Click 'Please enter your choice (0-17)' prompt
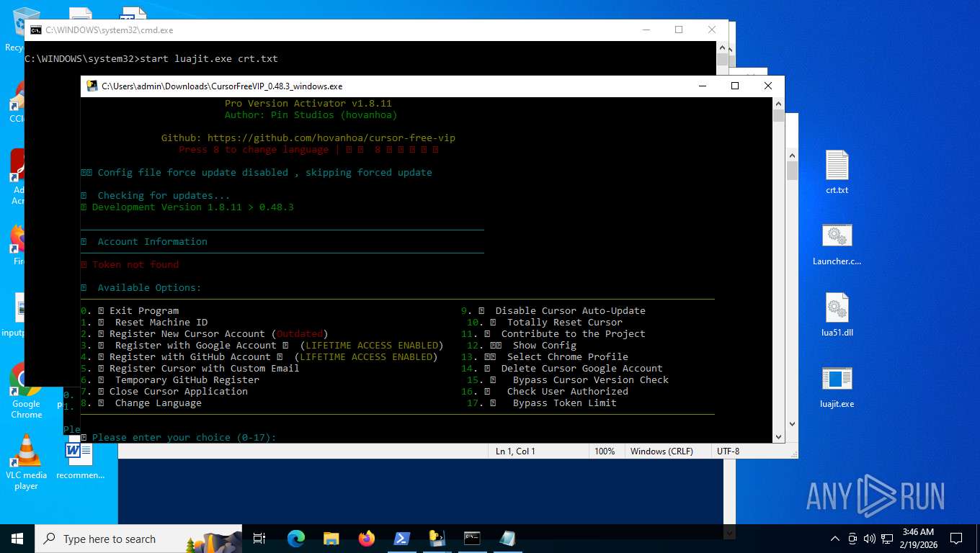This screenshot has height=553, width=980. [184, 438]
